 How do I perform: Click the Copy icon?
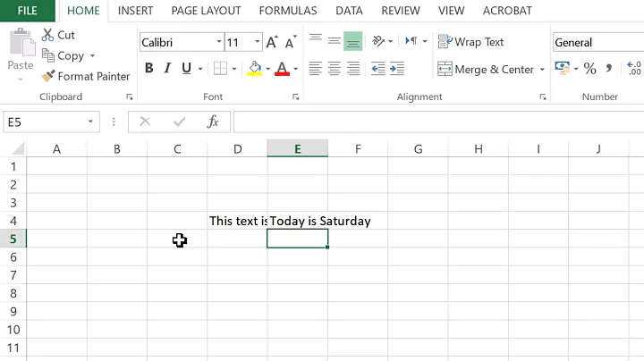click(48, 55)
